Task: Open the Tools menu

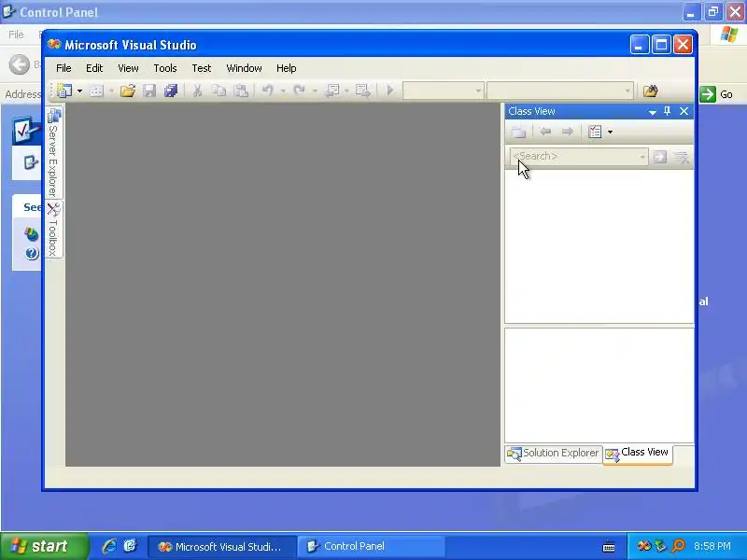Action: pos(165,68)
